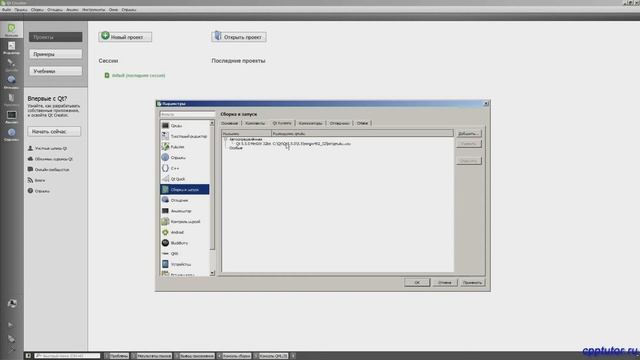Screen dimensions: 640x360
Task: Open the Window menu
Action: [113, 9]
